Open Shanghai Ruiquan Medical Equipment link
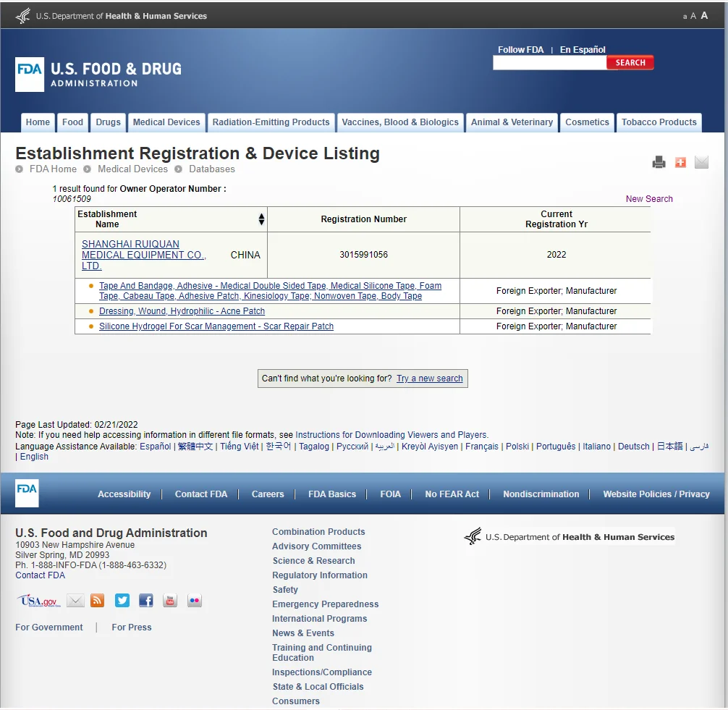Viewport: 728px width, 710px height. (x=143, y=255)
